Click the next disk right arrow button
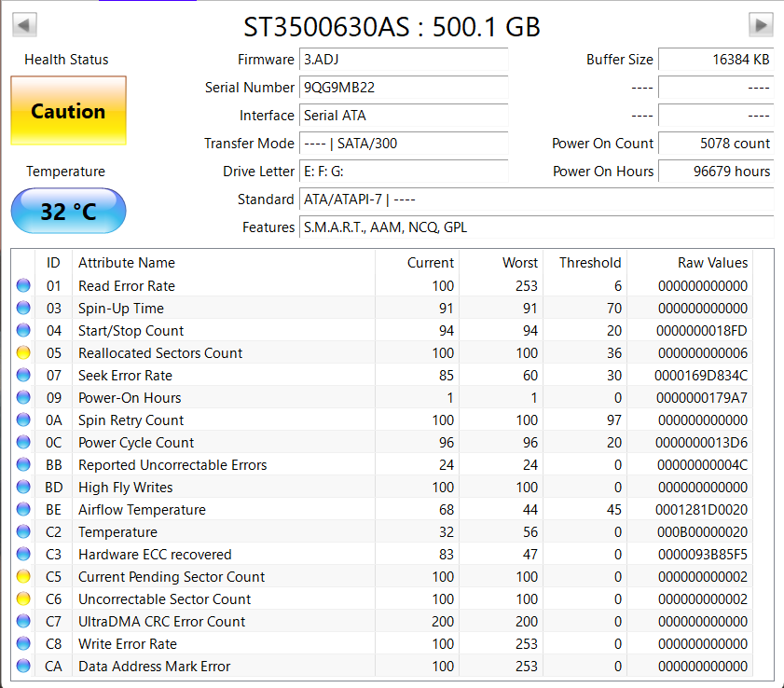Viewport: 784px width, 688px height. click(x=761, y=25)
